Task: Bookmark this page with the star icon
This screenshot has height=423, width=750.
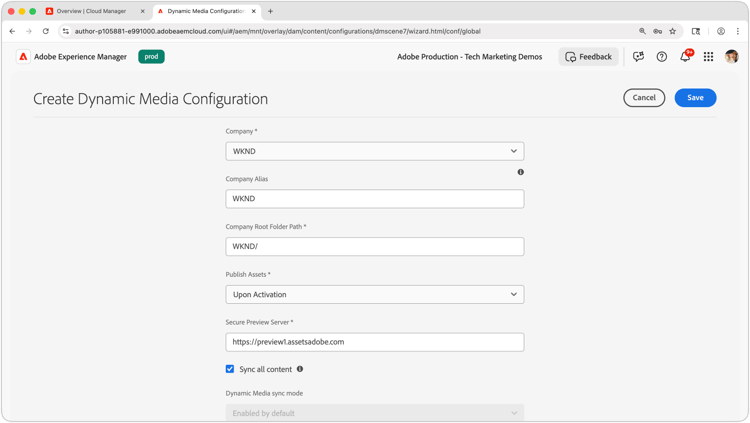Action: (x=673, y=31)
